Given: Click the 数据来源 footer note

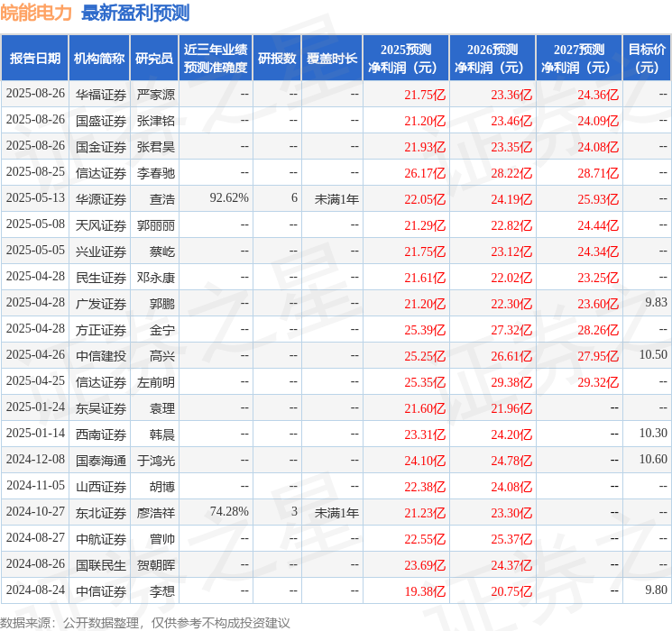Looking at the screenshot, I should coord(145,622).
